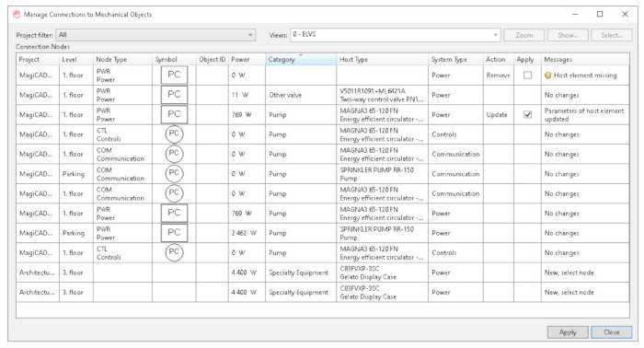Click the PC symbol in the Other valve row

(174, 95)
